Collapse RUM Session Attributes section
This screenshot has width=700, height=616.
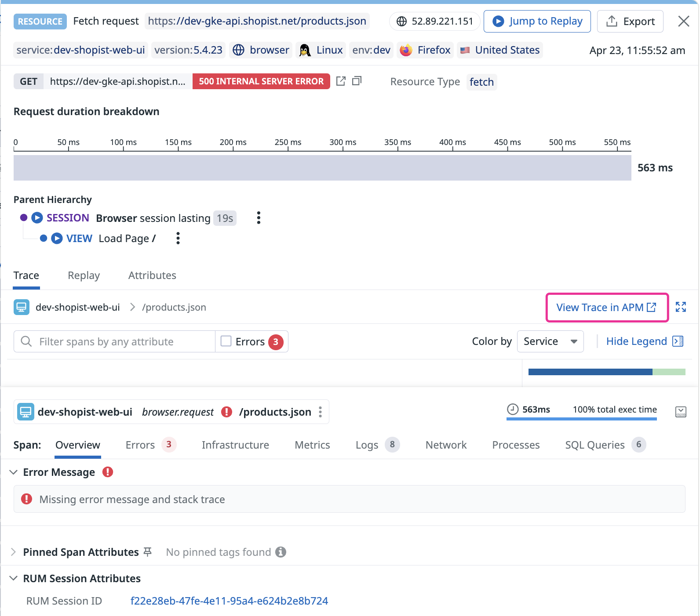pos(14,579)
